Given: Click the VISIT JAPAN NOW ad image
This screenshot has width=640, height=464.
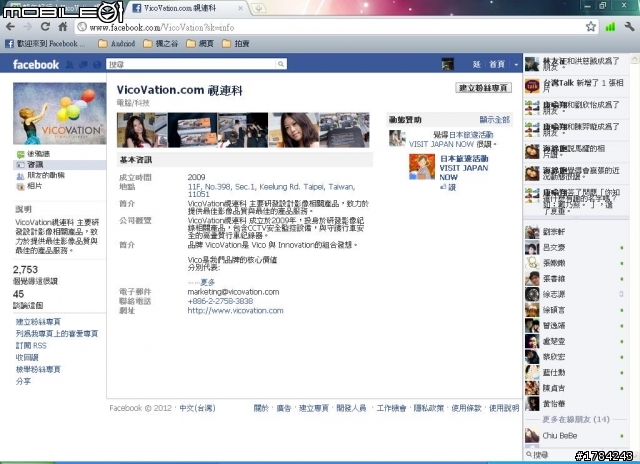Looking at the screenshot, I should 422,167.
